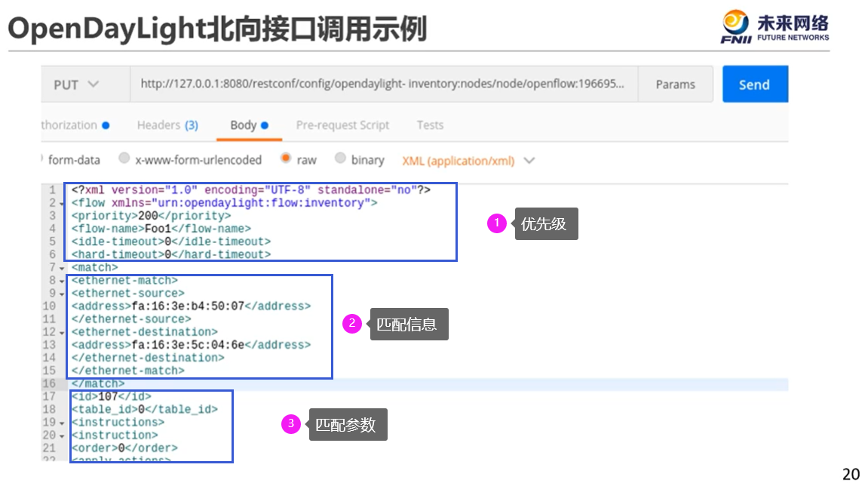Collapse instructions fold arrow on line 19
This screenshot has width=868, height=483.
61,423
